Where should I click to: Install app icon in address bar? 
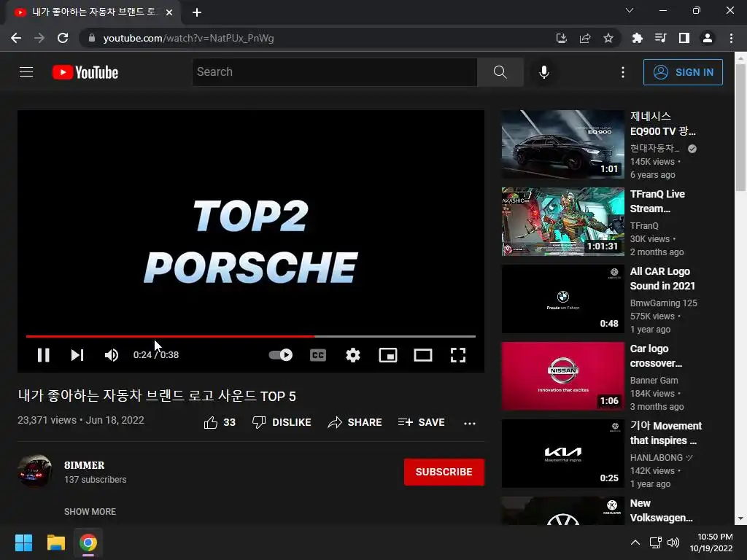pyautogui.click(x=562, y=38)
